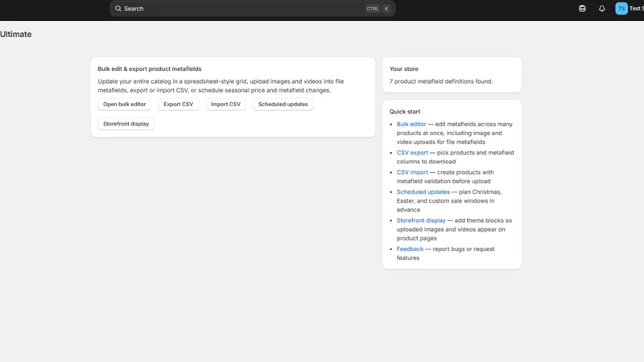The height and width of the screenshot is (362, 644).
Task: Click the 'Bulk edit & export product metafields' heading
Action: coord(150,69)
